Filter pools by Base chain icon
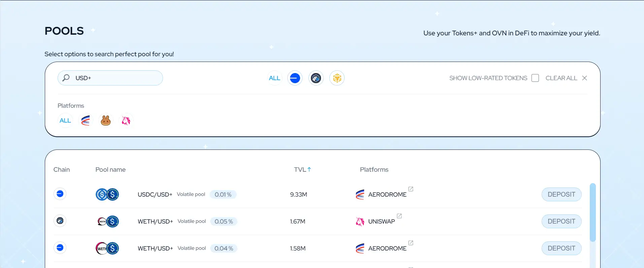 (295, 78)
